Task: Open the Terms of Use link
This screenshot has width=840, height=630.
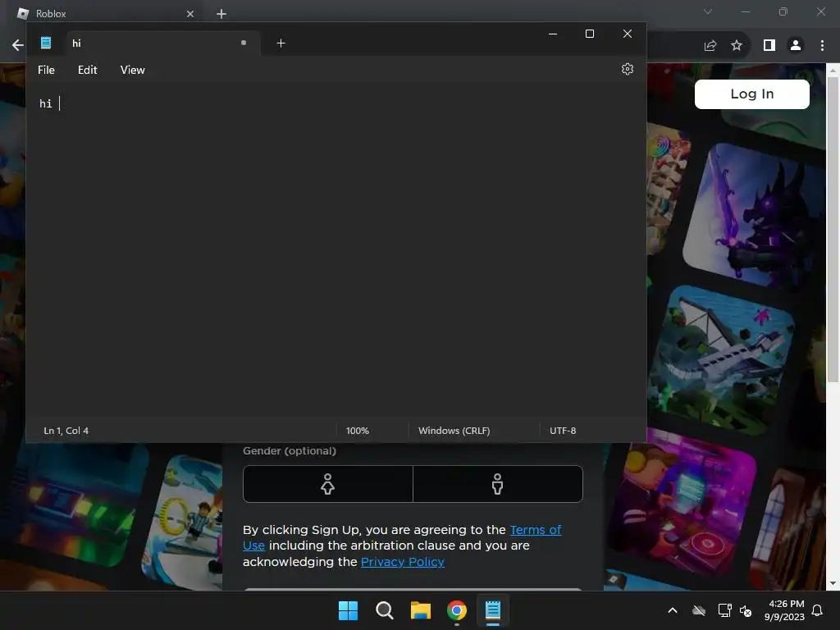Action: [535, 530]
